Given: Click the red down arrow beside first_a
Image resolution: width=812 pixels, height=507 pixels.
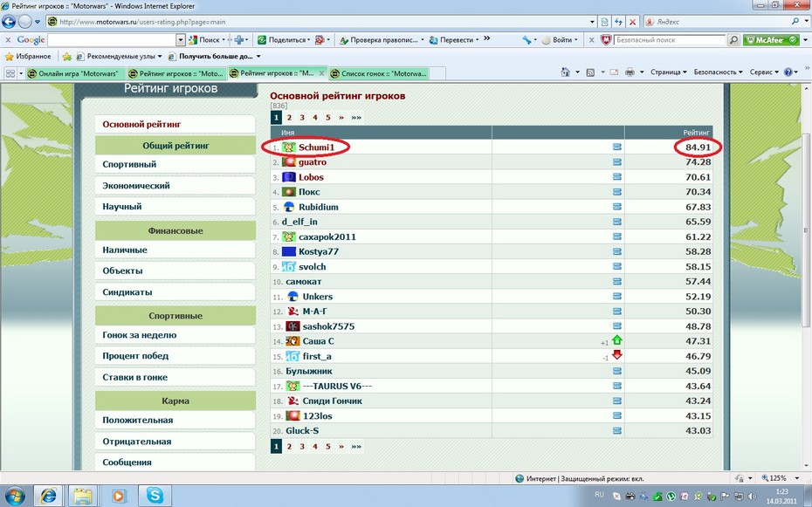Looking at the screenshot, I should point(617,356).
